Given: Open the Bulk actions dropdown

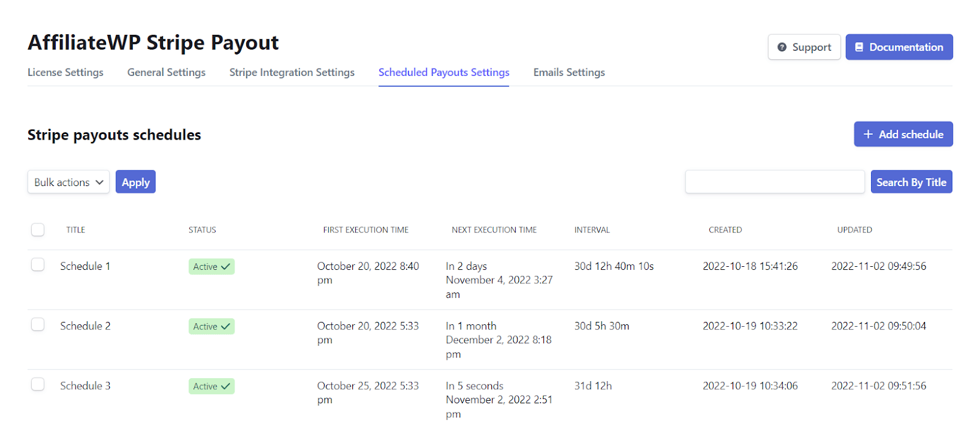Looking at the screenshot, I should (69, 182).
